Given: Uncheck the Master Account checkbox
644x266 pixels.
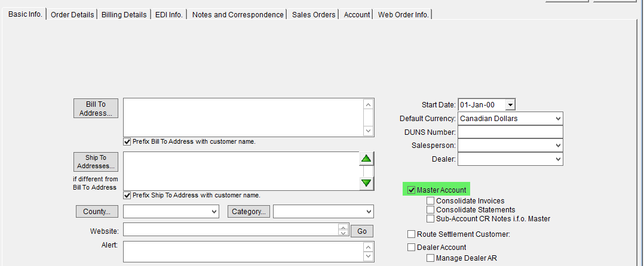Looking at the screenshot, I should click(x=411, y=190).
